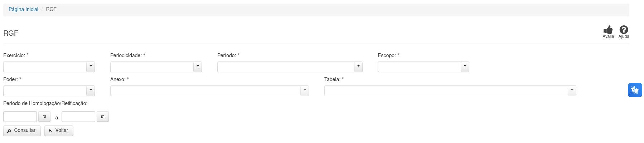This screenshot has width=644, height=143.
Task: Expand the Exercício dropdown
Action: 91,67
